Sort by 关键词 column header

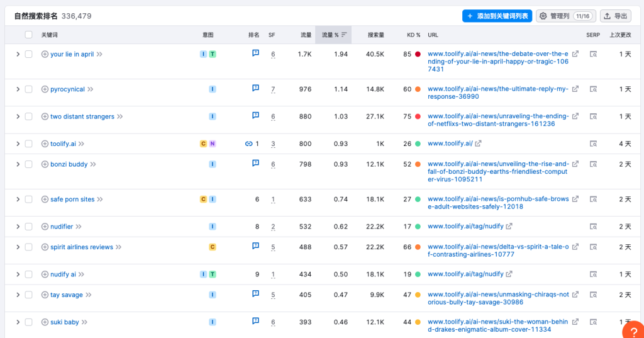pos(49,35)
